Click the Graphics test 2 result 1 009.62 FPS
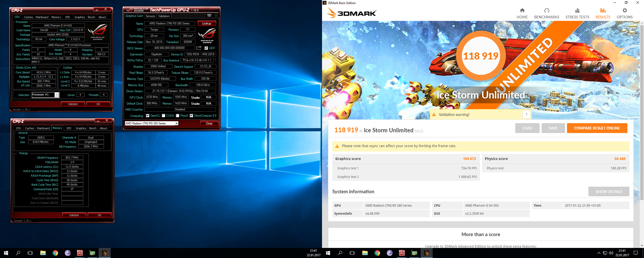The image size is (644, 258). [x=468, y=177]
